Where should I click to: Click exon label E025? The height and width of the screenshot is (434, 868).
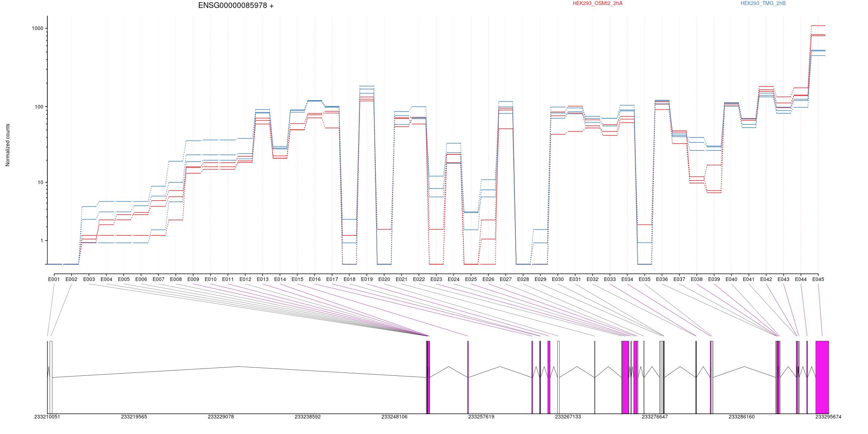471,279
